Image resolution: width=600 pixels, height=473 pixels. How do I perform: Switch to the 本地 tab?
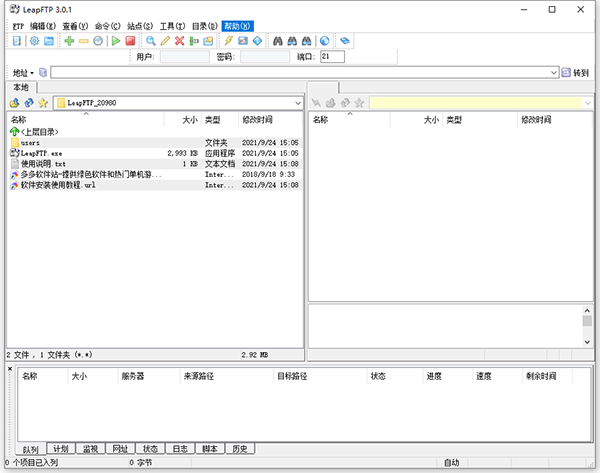pyautogui.click(x=21, y=88)
